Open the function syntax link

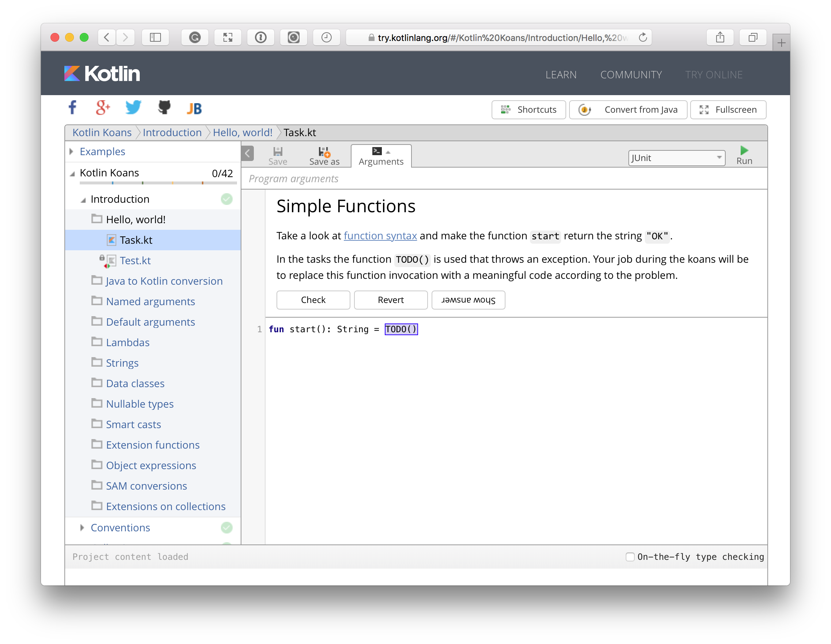[380, 236]
